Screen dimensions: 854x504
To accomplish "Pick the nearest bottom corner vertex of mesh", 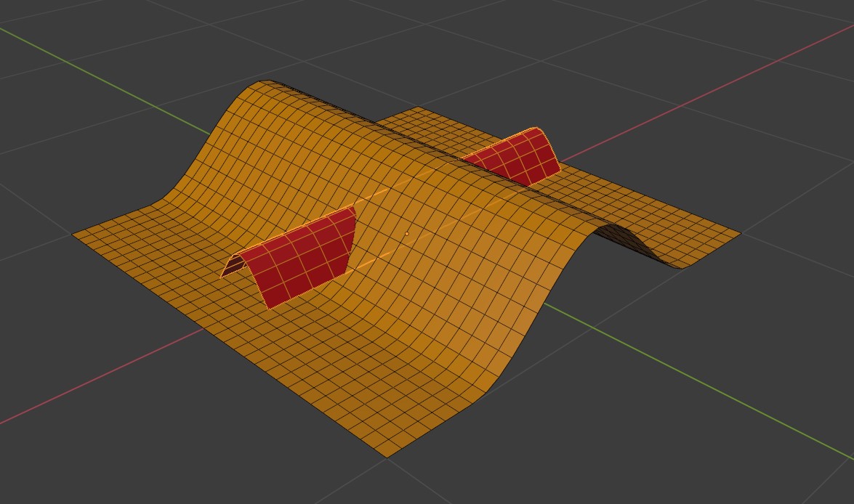I will (387, 458).
